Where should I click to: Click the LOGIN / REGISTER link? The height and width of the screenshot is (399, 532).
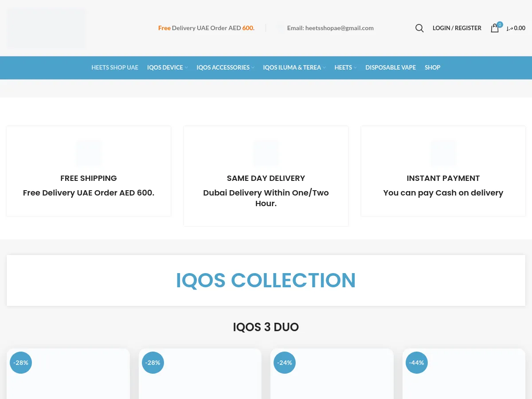(457, 28)
